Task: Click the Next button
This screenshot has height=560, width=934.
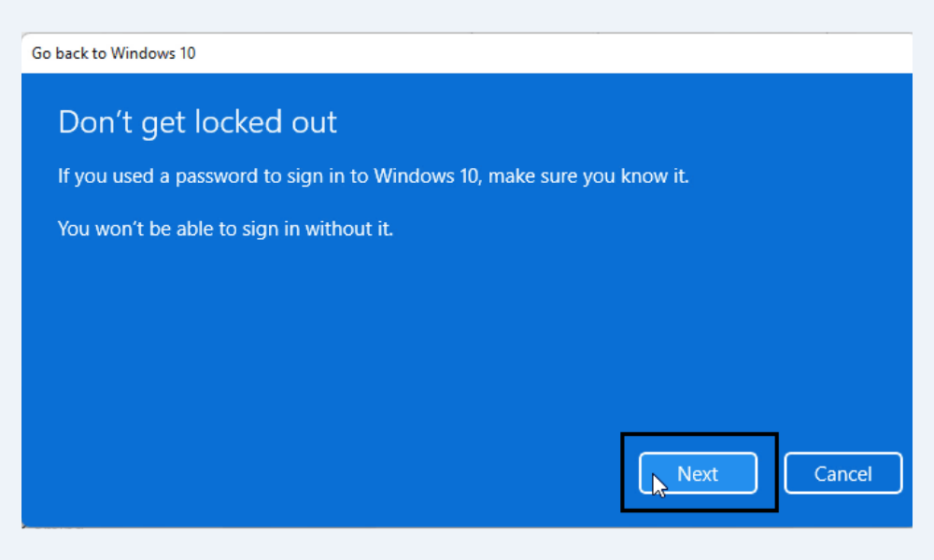Action: (698, 473)
